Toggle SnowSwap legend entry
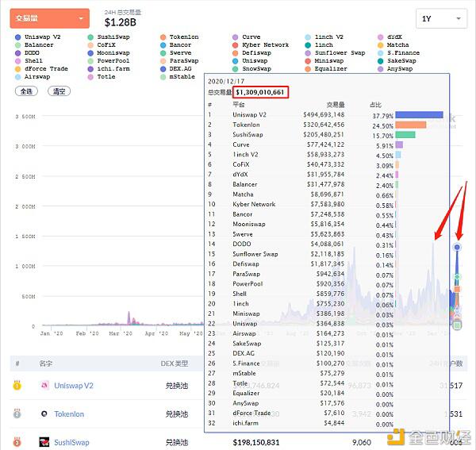Viewport: 476px width, 450px height. pos(252,68)
